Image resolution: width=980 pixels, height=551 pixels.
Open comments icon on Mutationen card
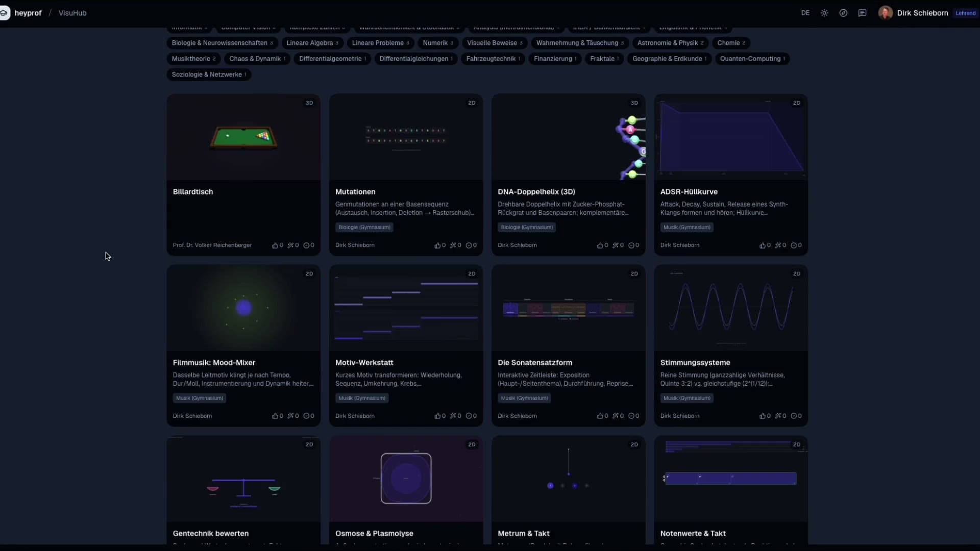[469, 245]
